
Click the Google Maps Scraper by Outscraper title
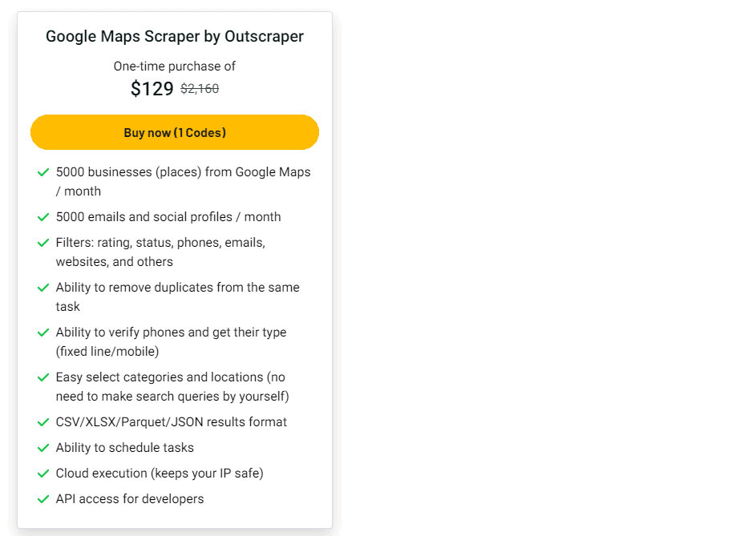coord(174,36)
